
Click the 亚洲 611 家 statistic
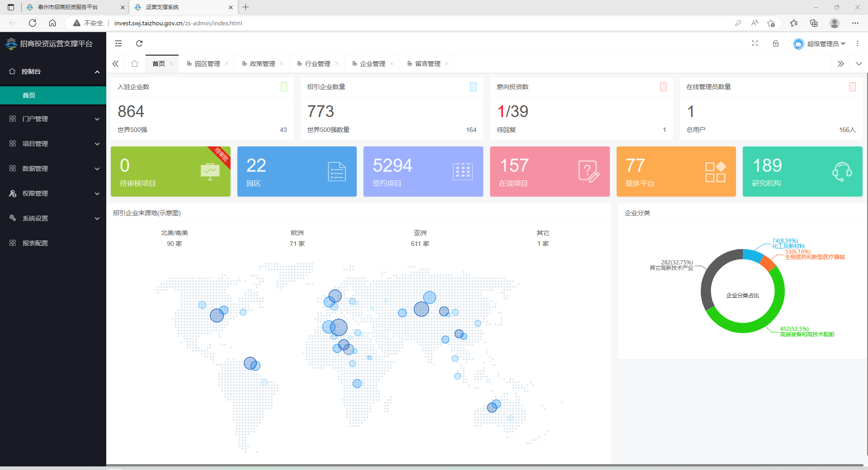click(420, 238)
